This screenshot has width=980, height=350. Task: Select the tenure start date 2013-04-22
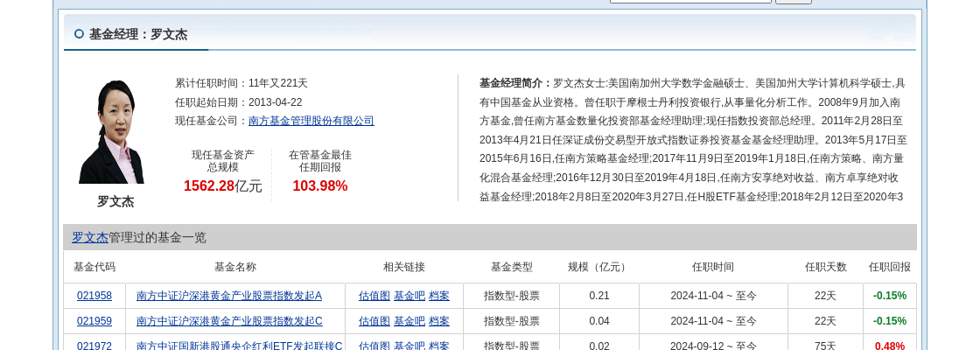[x=275, y=101]
